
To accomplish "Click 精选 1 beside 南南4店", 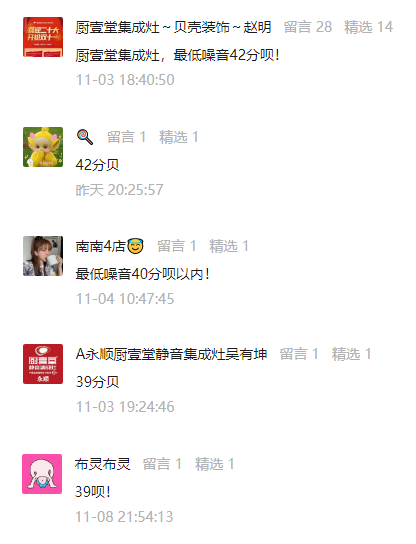I will [x=229, y=246].
